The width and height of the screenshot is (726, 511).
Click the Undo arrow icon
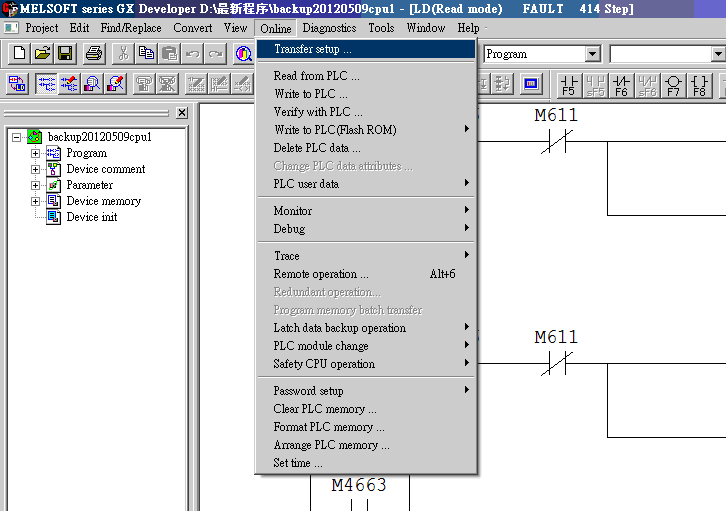pyautogui.click(x=193, y=53)
